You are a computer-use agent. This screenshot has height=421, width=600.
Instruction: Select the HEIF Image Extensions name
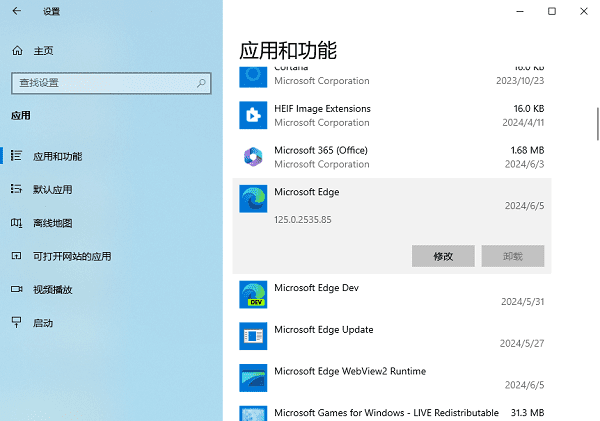tap(322, 109)
